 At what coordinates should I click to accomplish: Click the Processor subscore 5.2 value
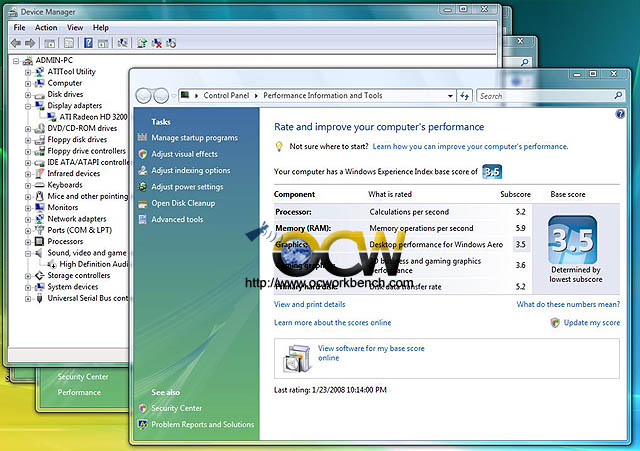520,212
